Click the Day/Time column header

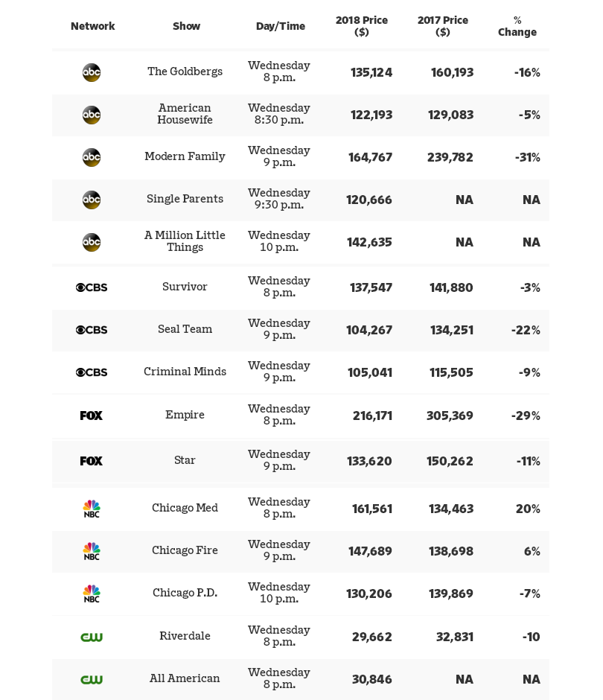[280, 26]
